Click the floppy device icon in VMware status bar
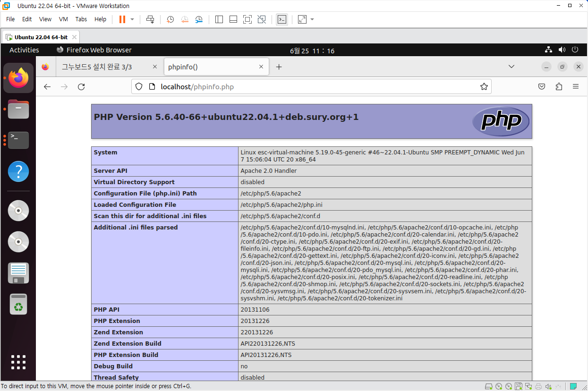This screenshot has width=588, height=391. pyautogui.click(x=518, y=386)
